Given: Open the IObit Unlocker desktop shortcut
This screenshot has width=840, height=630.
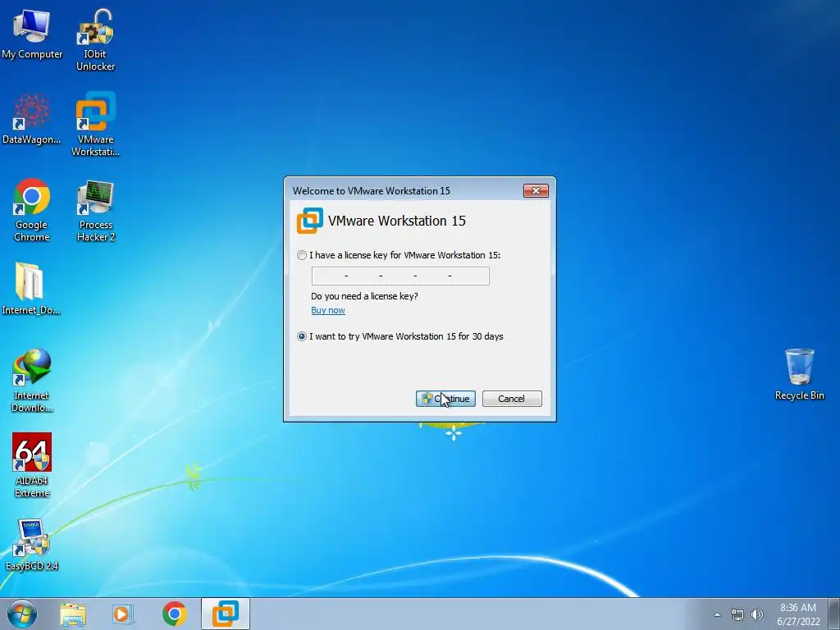Looking at the screenshot, I should [95, 40].
